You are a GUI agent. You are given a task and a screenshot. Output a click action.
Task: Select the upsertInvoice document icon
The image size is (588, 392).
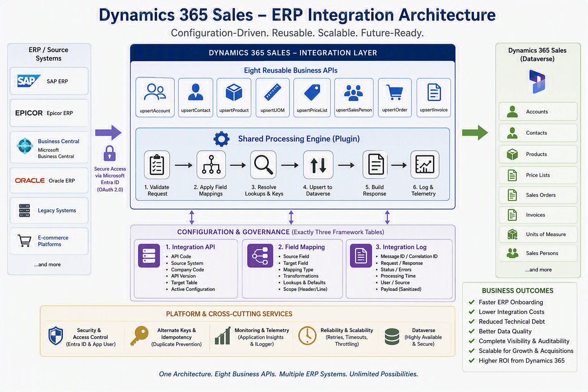(x=434, y=92)
